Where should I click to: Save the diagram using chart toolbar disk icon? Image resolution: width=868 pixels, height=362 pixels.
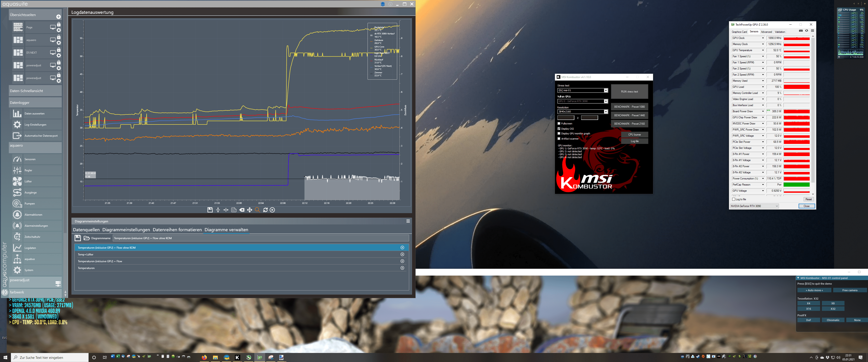(210, 210)
